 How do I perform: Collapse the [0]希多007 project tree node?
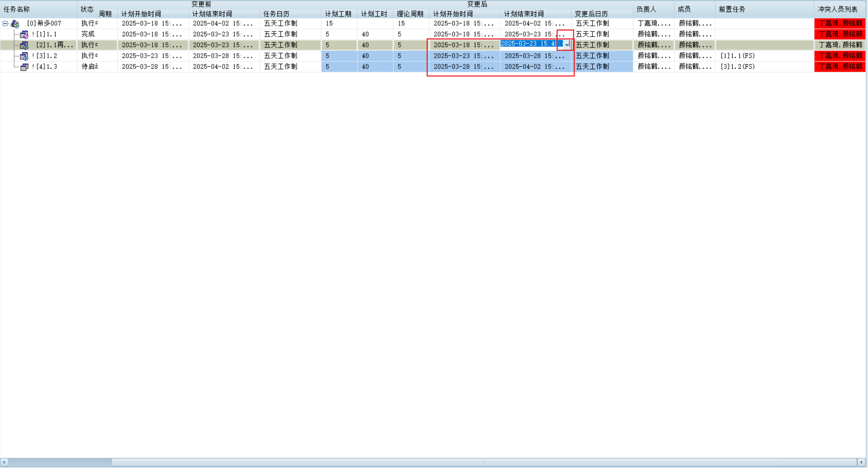pos(5,23)
